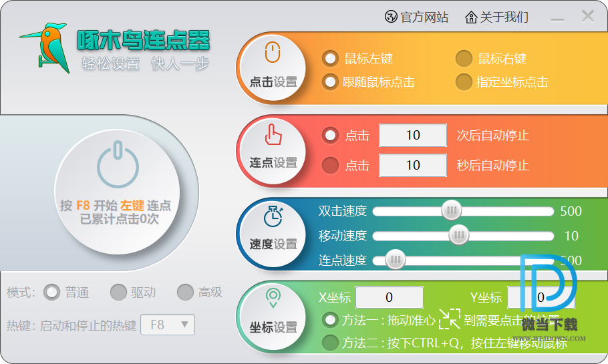Select 方法二 CTRL+Q radio option
Viewport: 608px width, 364px height.
[x=330, y=343]
